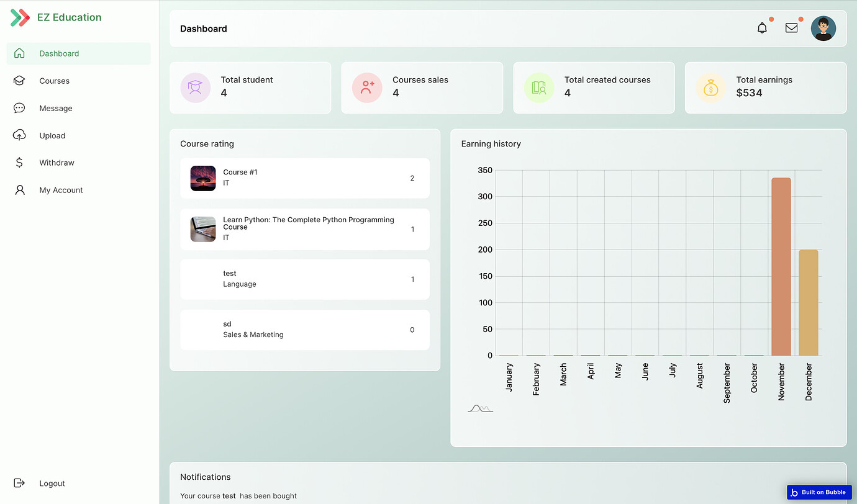
Task: Select the Courses sales icon
Action: 367,88
